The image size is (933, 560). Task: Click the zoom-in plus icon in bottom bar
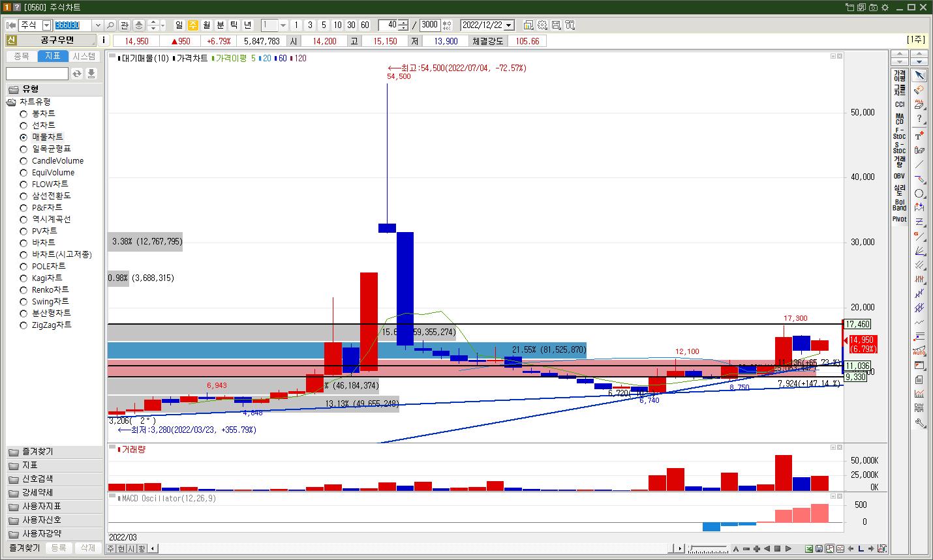pos(757,548)
